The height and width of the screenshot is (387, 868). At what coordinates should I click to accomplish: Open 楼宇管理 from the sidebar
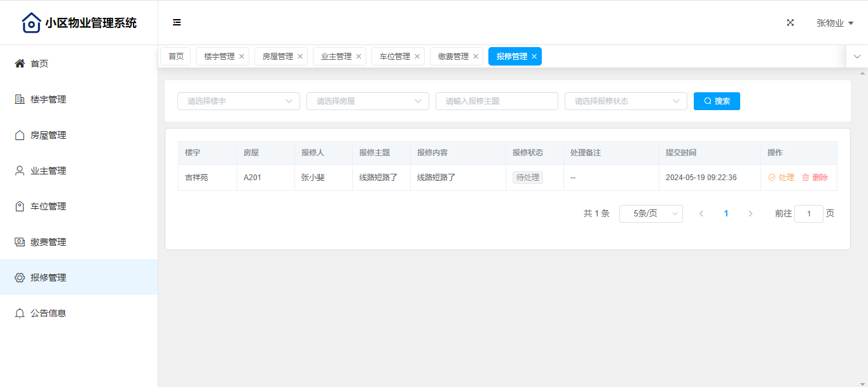click(48, 99)
